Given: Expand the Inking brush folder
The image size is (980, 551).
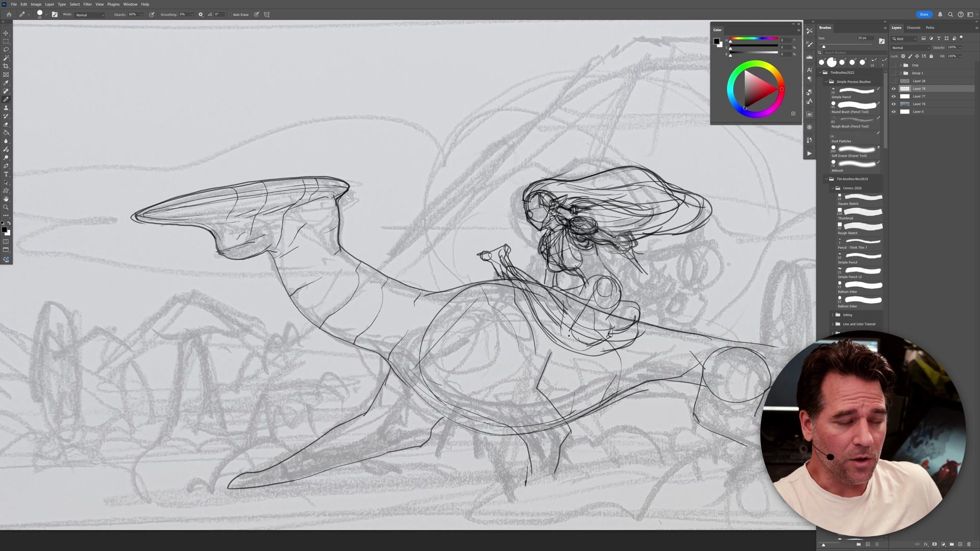Looking at the screenshot, I should 832,315.
